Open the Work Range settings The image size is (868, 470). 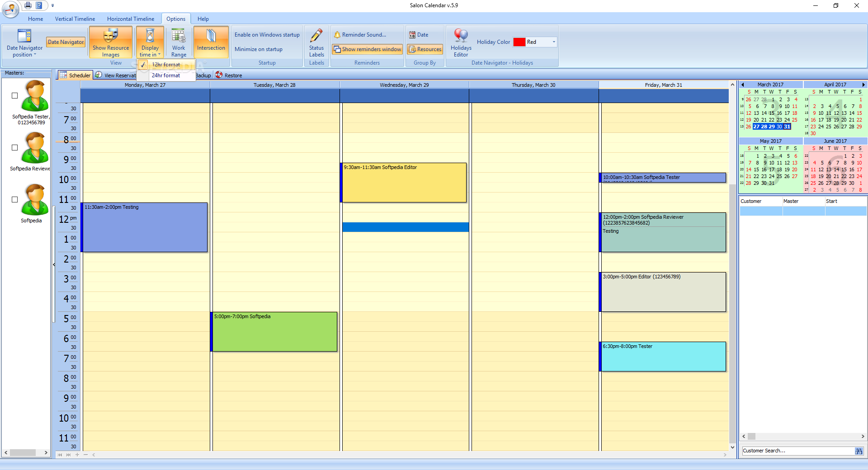tap(179, 42)
